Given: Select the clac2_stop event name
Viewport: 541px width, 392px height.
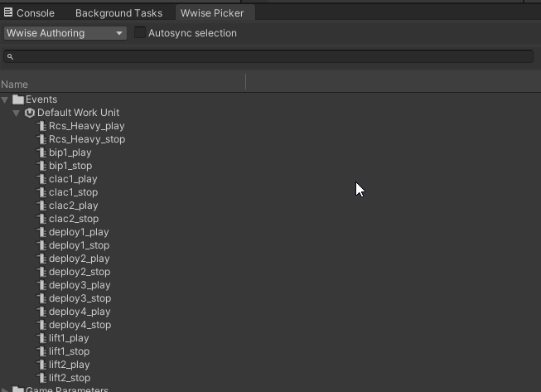Looking at the screenshot, I should (74, 219).
